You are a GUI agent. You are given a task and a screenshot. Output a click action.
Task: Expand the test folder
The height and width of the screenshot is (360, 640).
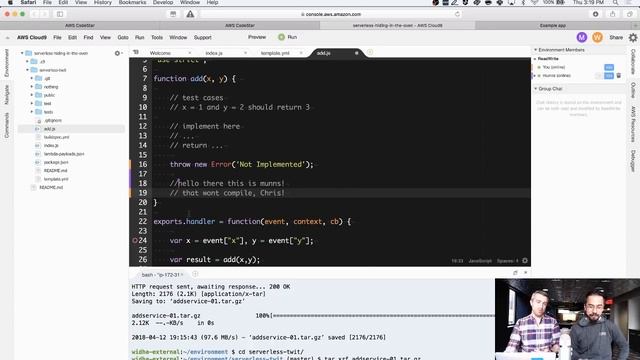point(32,103)
